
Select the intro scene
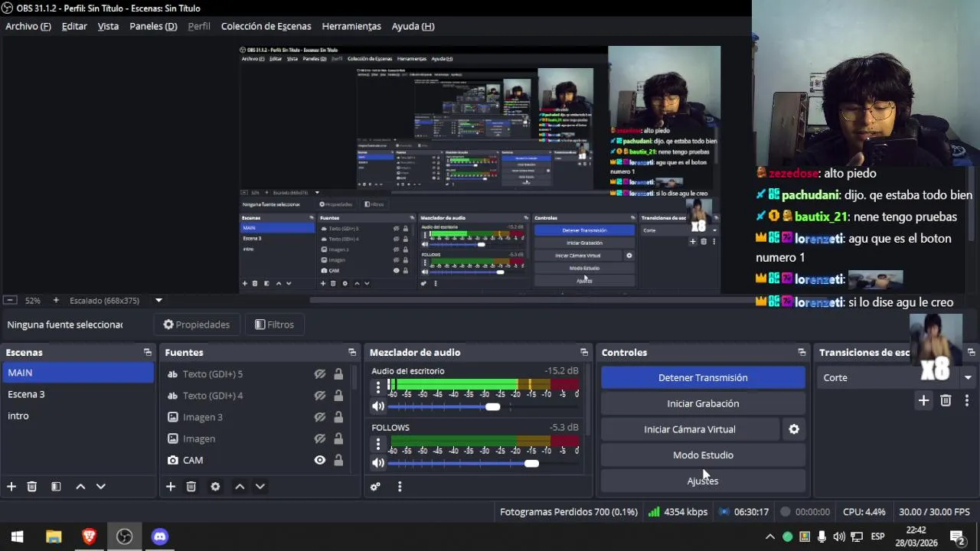pyautogui.click(x=78, y=416)
